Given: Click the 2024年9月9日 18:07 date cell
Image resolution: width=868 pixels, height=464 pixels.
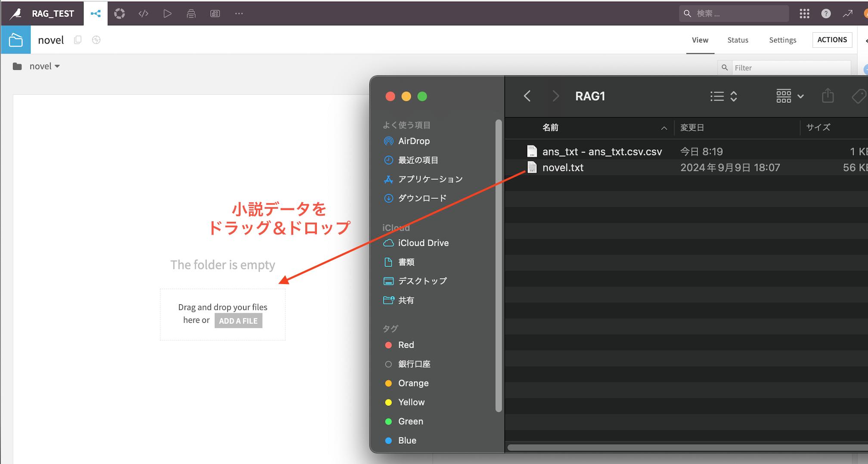Looking at the screenshot, I should pos(730,167).
